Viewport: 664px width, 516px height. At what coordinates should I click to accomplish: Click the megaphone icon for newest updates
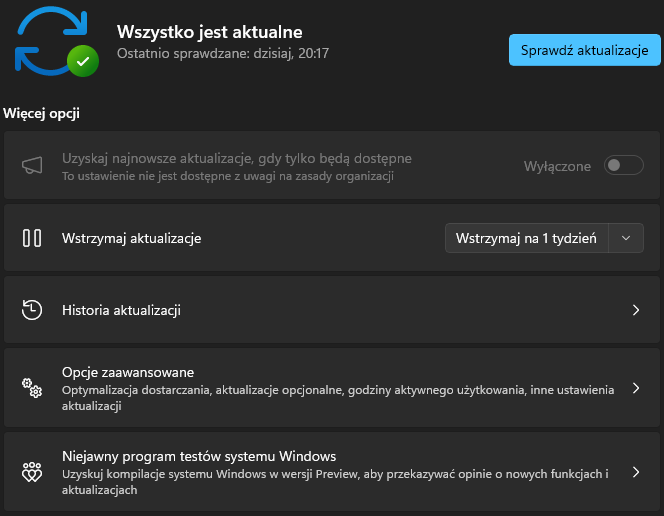click(32, 166)
